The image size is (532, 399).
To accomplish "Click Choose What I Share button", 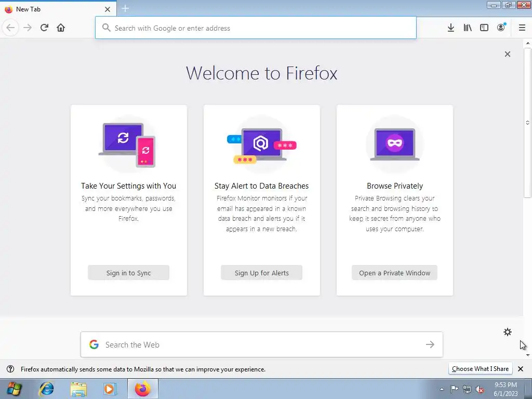I will (480, 369).
